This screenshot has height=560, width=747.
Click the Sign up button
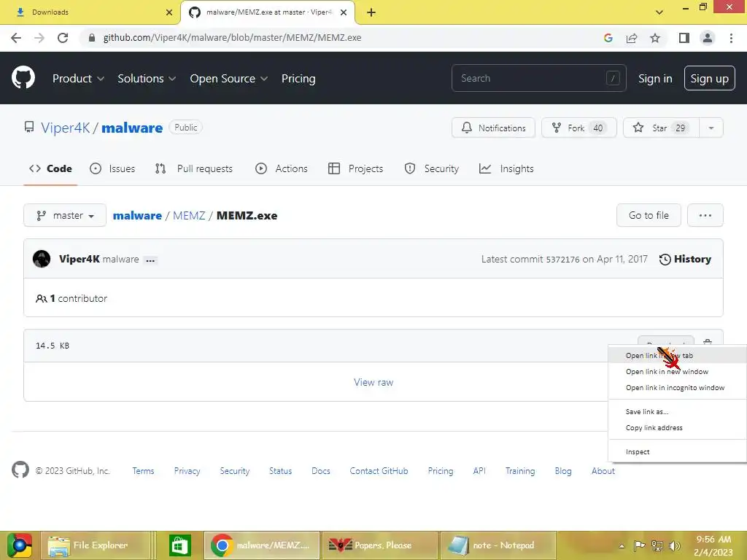click(709, 78)
